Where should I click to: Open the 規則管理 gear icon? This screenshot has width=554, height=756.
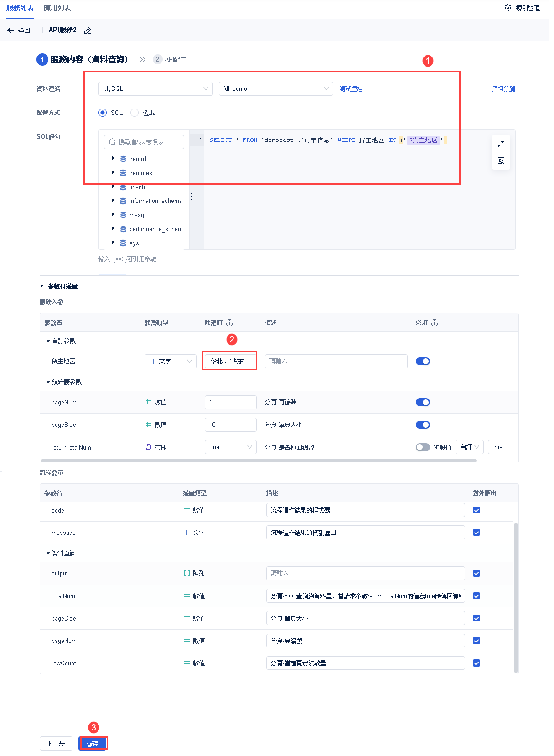pyautogui.click(x=508, y=8)
